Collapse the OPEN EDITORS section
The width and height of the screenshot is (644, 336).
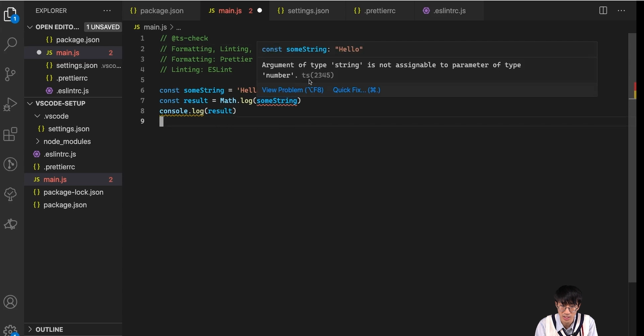(x=30, y=27)
